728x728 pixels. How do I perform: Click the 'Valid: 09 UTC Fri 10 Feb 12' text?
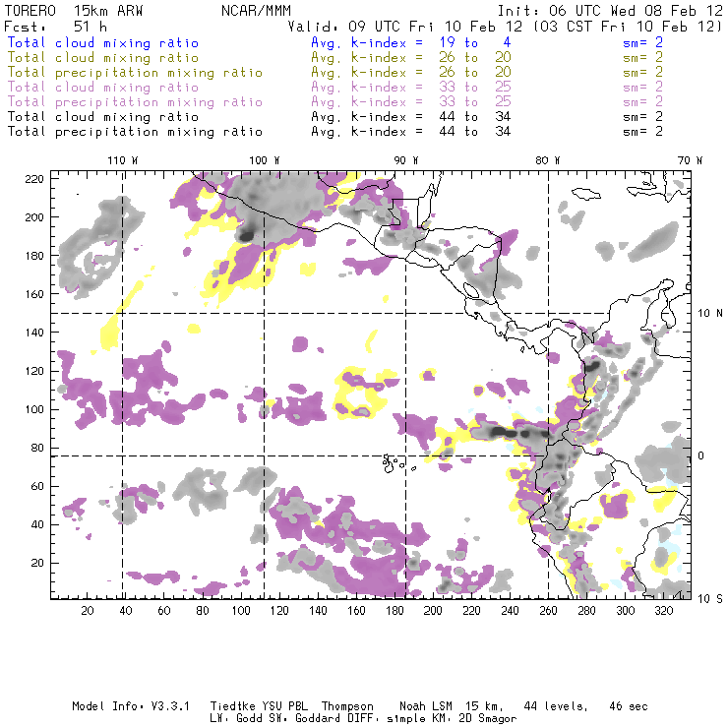pyautogui.click(x=405, y=27)
